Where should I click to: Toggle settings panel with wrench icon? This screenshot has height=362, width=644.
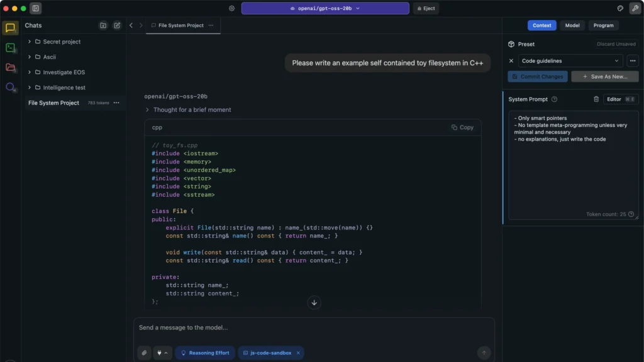click(634, 9)
